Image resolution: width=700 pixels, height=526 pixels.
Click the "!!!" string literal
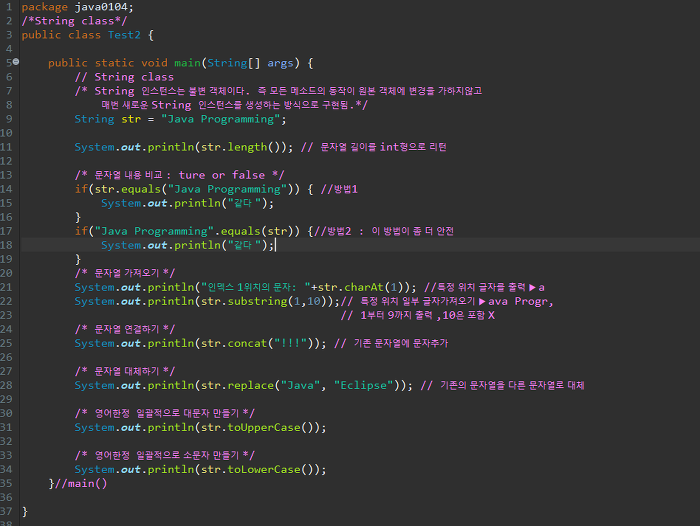click(x=290, y=343)
